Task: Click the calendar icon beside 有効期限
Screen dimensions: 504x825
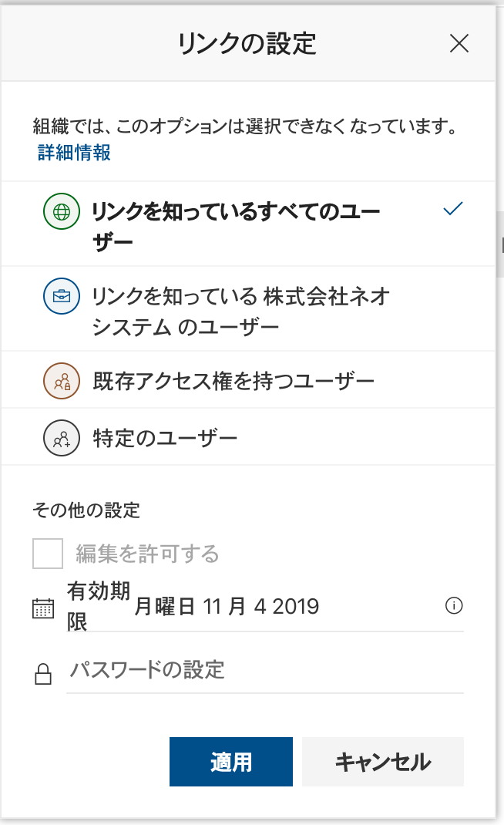Action: pyautogui.click(x=43, y=608)
